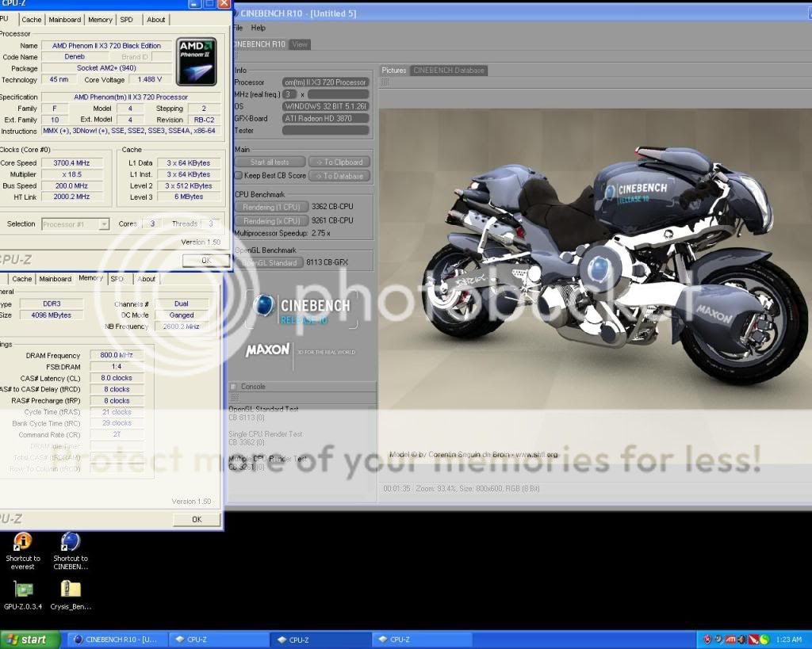
Task: Open the SPD tab in the CPU-Z processor window
Action: pyautogui.click(x=126, y=20)
